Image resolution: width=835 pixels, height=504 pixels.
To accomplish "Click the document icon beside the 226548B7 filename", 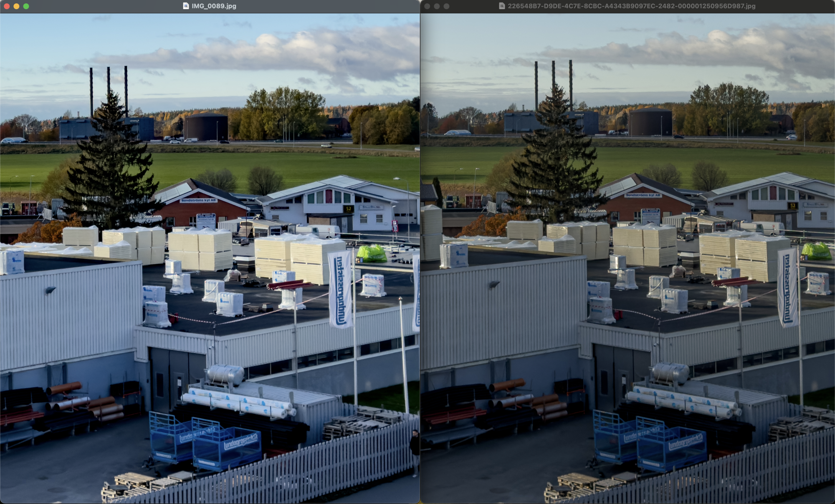I will [502, 6].
